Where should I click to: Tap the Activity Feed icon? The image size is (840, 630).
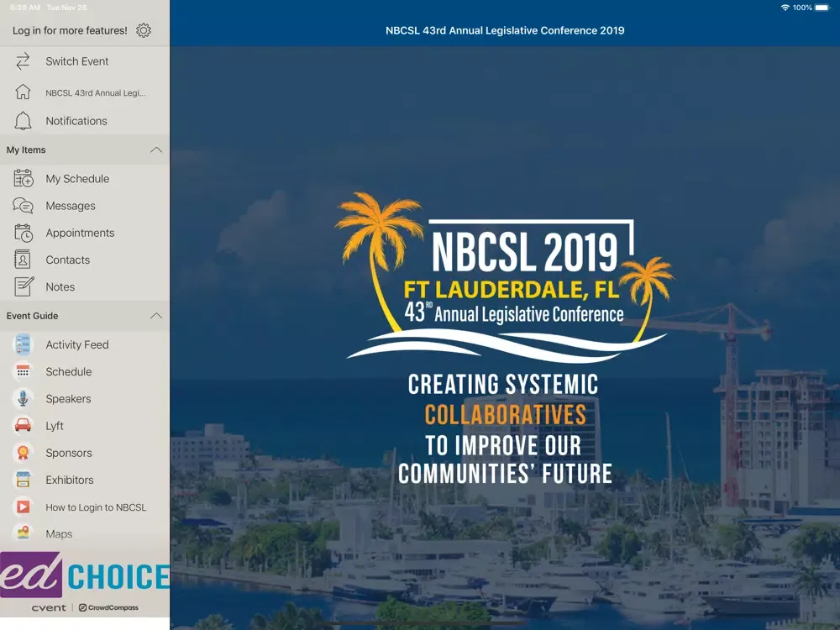pos(23,344)
